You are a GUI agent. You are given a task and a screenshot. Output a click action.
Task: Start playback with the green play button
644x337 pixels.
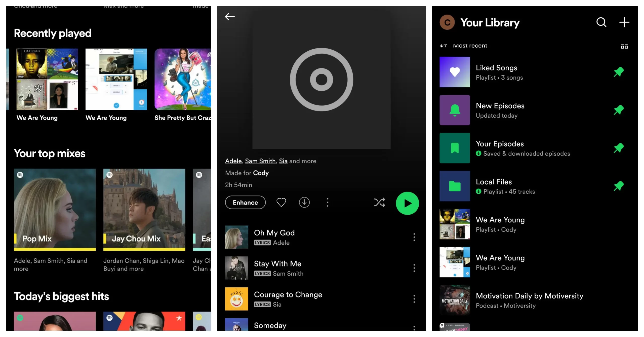407,203
